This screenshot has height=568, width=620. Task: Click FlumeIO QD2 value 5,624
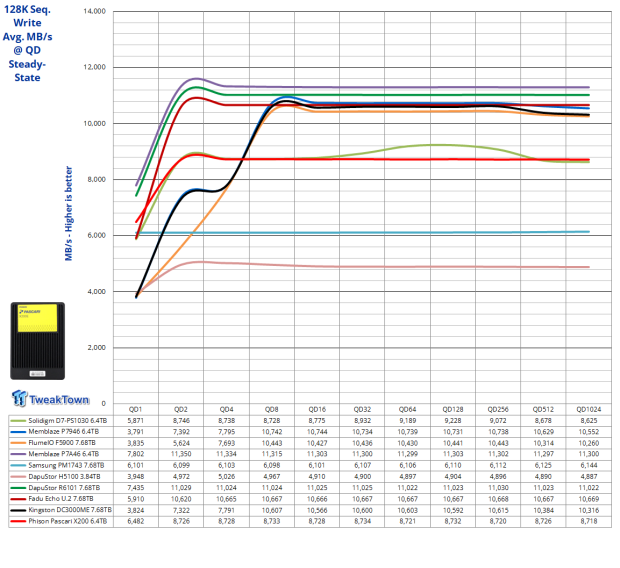point(181,443)
